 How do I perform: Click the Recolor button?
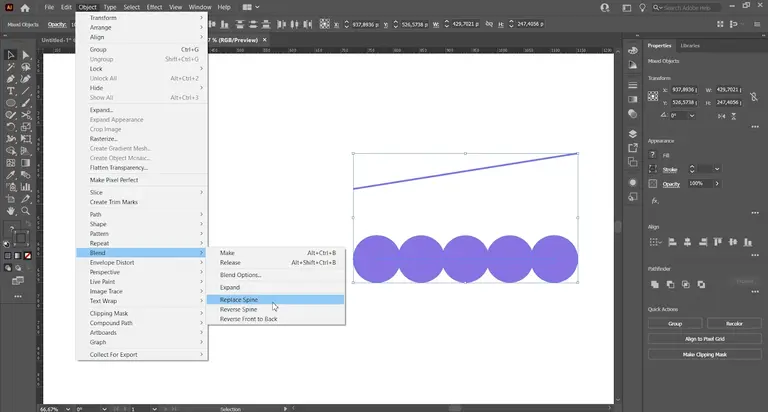734,323
